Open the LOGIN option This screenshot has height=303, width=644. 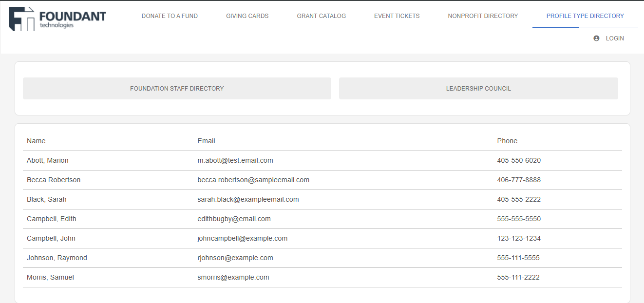pyautogui.click(x=614, y=38)
